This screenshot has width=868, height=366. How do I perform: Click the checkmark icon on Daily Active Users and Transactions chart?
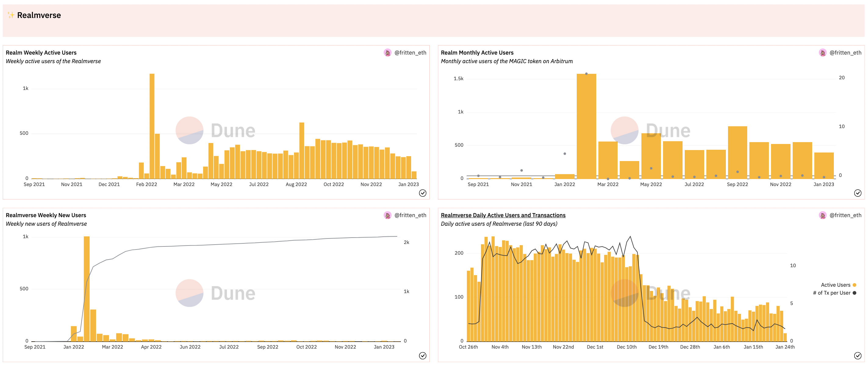[x=858, y=356]
